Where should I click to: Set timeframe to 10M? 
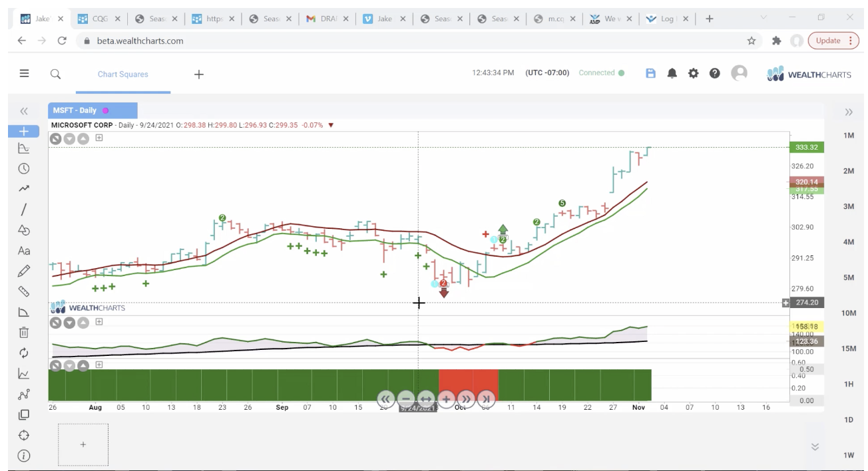pos(849,313)
